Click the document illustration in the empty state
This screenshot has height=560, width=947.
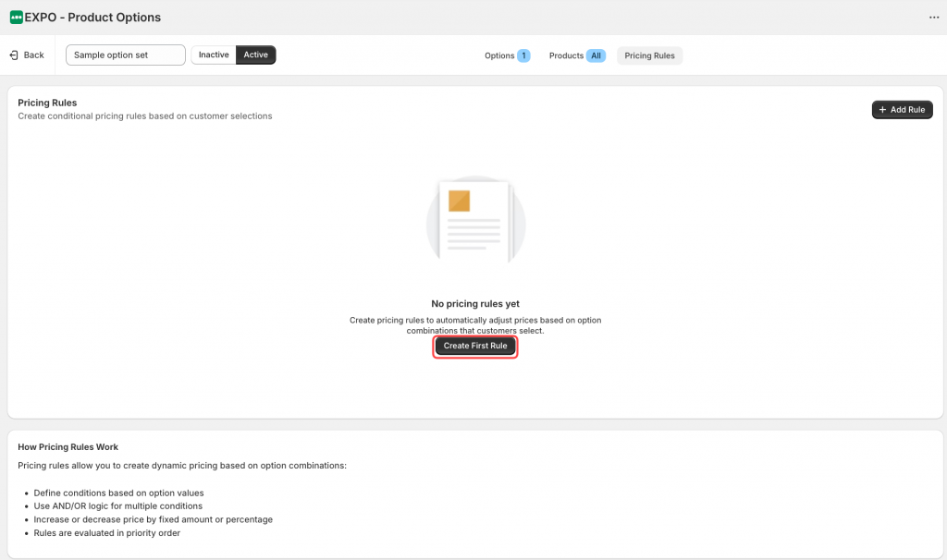(475, 223)
